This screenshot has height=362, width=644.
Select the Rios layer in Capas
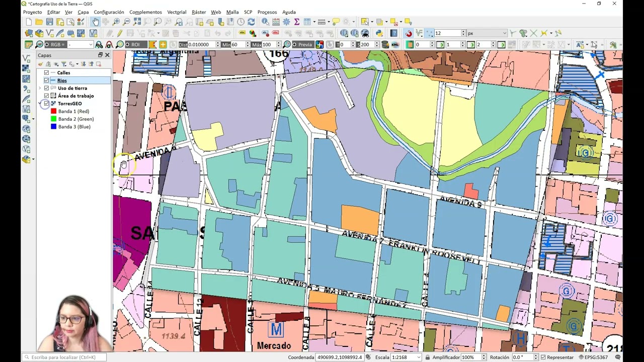click(62, 80)
